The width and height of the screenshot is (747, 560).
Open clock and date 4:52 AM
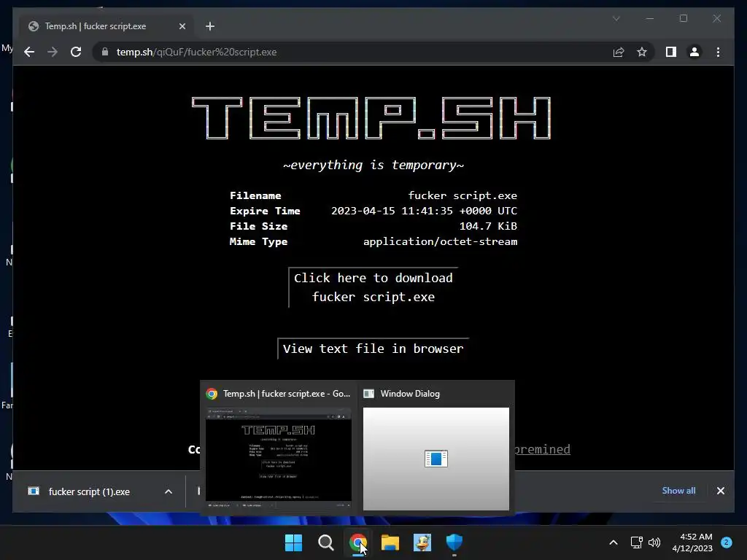(692, 542)
